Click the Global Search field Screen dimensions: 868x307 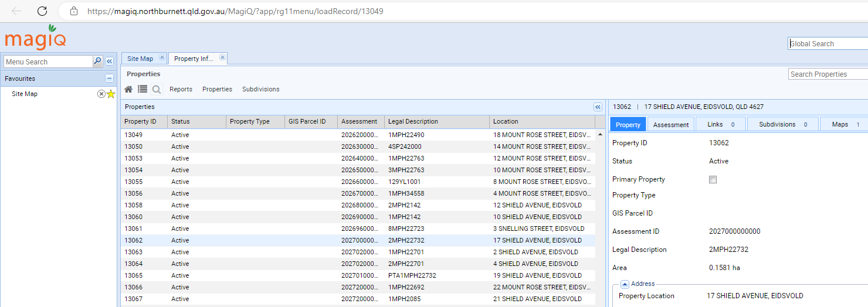(x=827, y=44)
